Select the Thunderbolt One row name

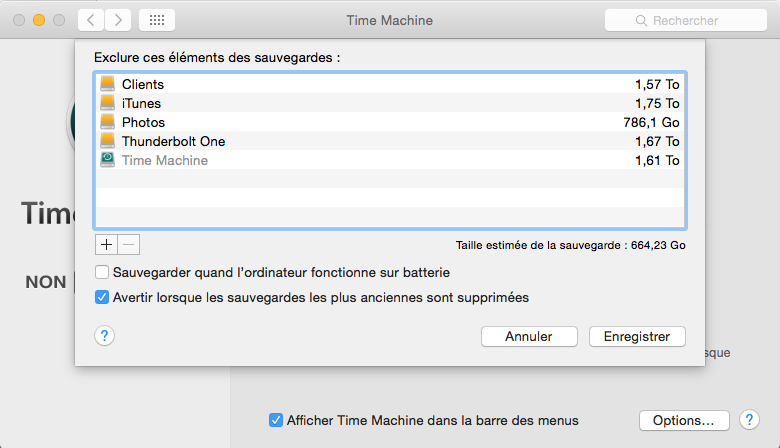pyautogui.click(x=174, y=141)
